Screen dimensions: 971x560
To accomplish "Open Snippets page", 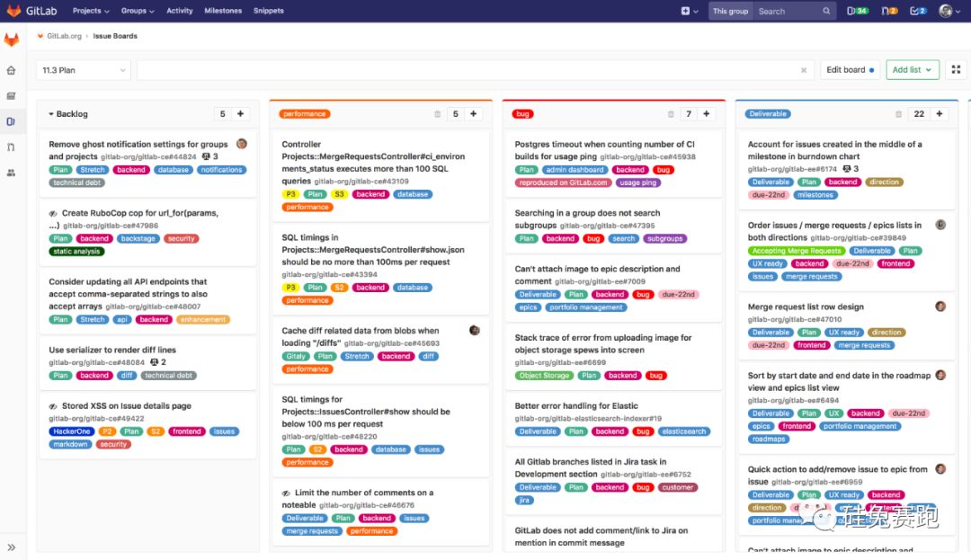I will point(269,11).
